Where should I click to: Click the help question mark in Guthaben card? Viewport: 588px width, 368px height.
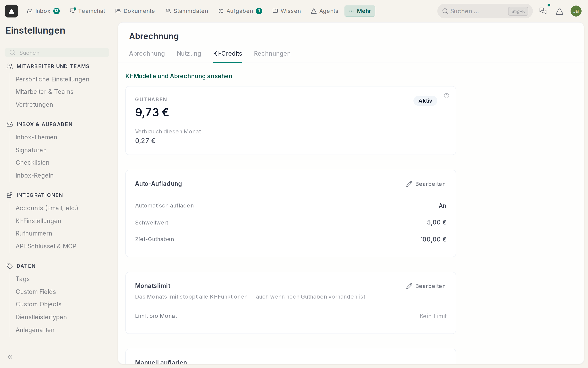(x=446, y=96)
